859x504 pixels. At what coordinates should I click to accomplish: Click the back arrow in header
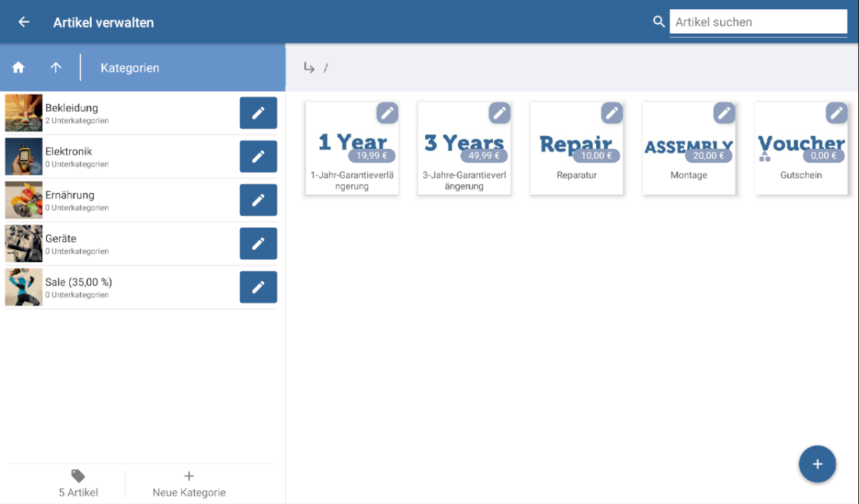pyautogui.click(x=24, y=22)
